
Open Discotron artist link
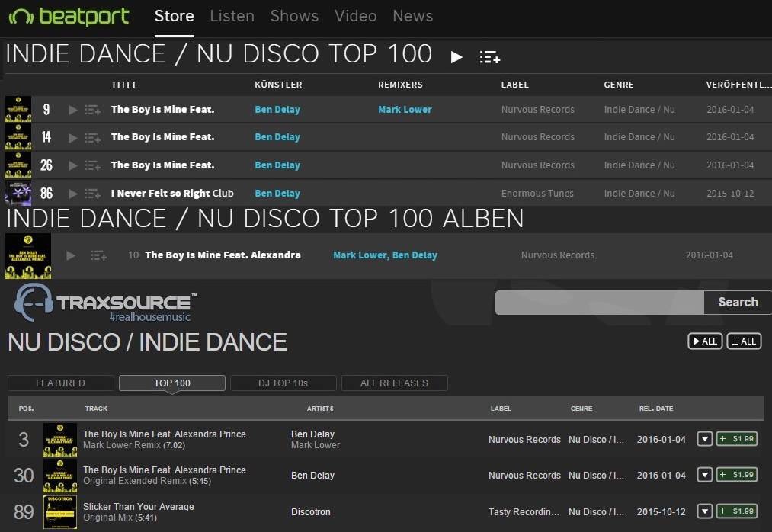[311, 512]
